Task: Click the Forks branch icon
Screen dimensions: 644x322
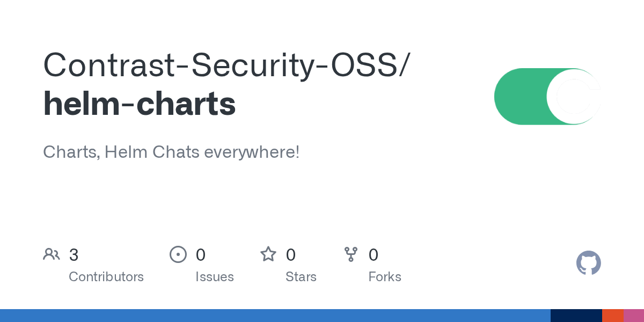Action: 351,254
